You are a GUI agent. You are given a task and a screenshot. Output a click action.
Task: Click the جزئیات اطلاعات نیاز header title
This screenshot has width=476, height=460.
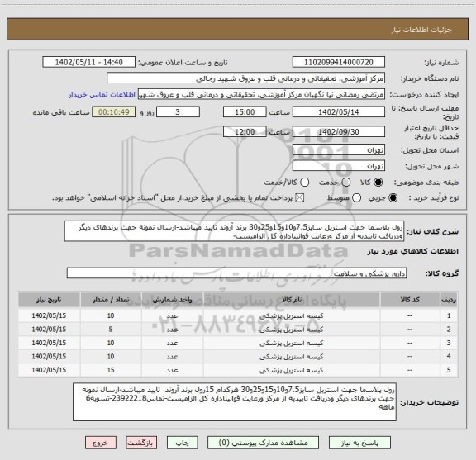421,30
